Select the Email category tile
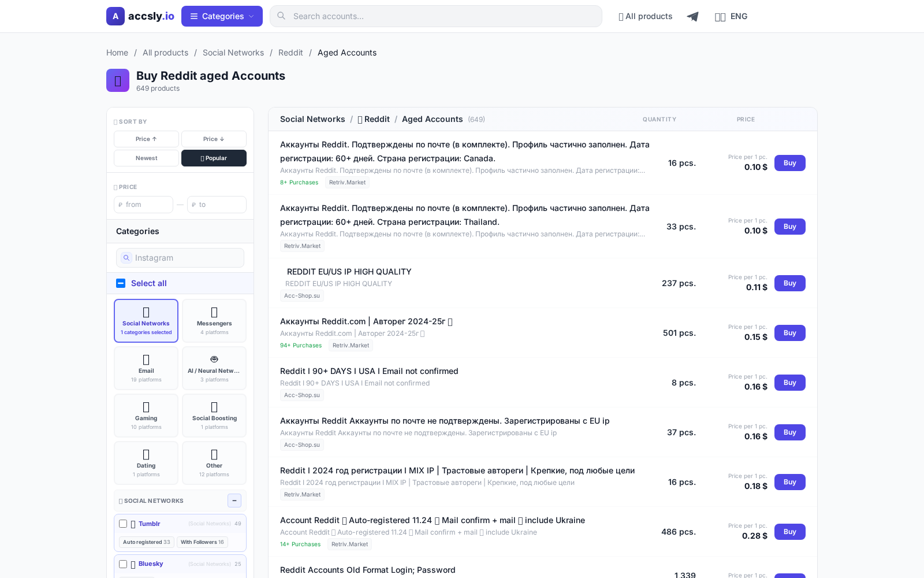Screen dimensions: 924x578 (x=146, y=368)
